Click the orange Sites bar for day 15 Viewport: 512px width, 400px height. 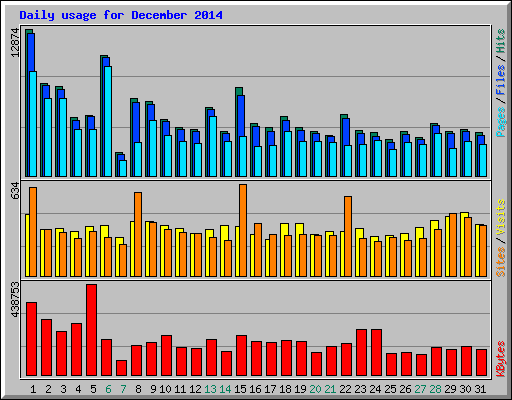(243, 230)
